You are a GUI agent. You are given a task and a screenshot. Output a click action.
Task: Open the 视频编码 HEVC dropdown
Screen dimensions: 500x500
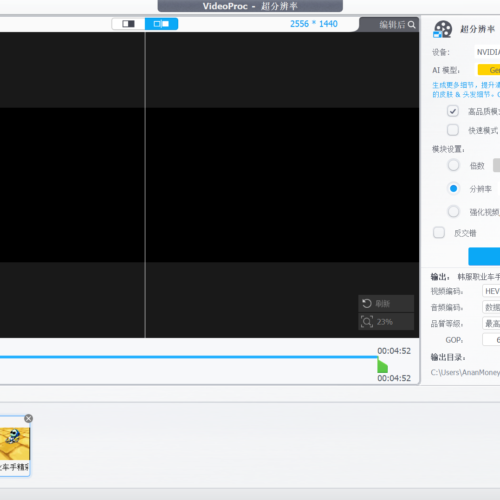pyautogui.click(x=491, y=291)
